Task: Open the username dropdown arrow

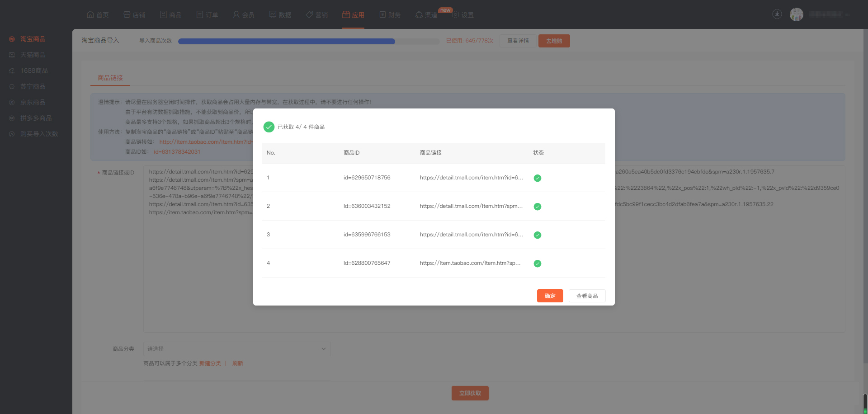Action: (x=847, y=15)
